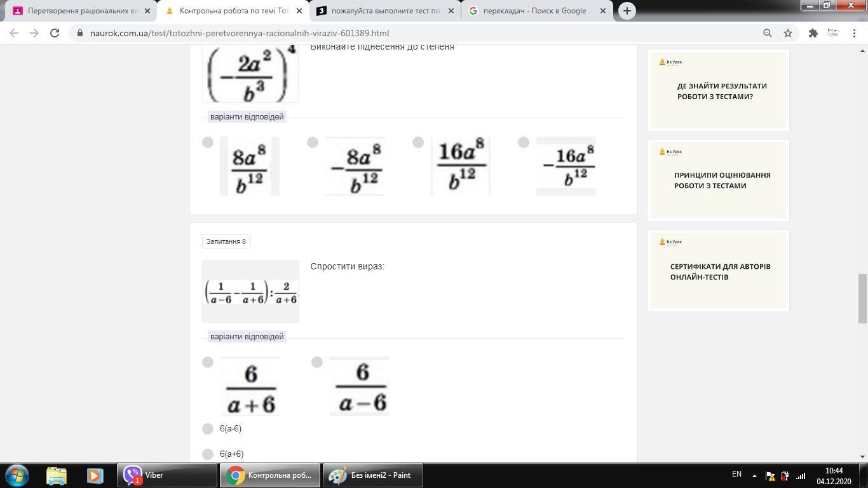Open 'Сертифікати для авторів онлайн-тестів' link
The width and height of the screenshot is (868, 488).
tap(720, 272)
